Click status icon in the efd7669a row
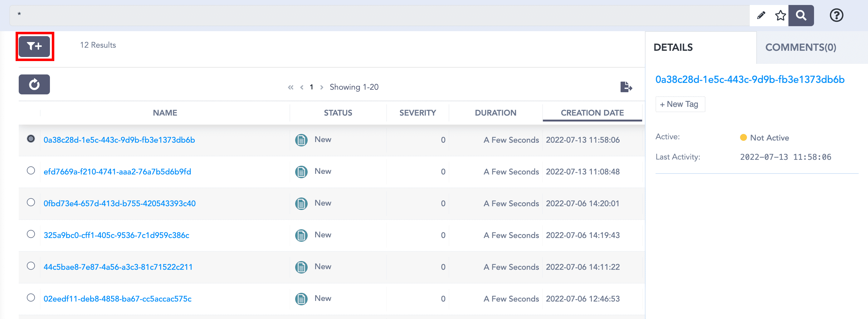868x319 pixels. click(x=301, y=172)
